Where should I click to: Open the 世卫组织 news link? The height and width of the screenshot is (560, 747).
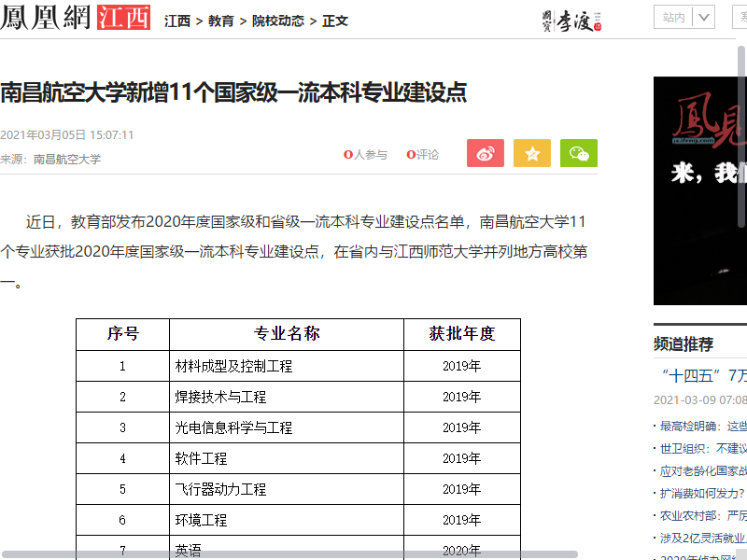click(x=702, y=449)
